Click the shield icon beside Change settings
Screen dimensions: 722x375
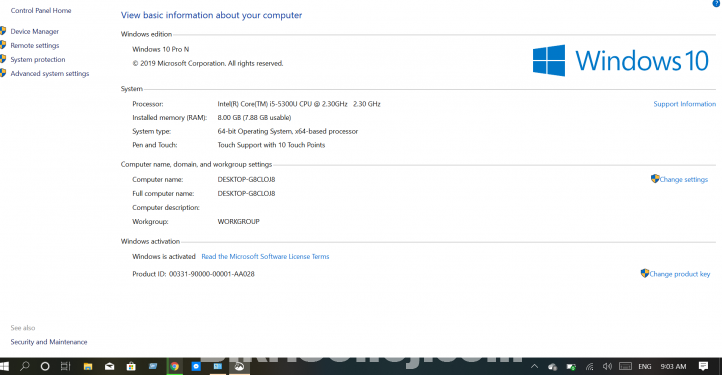click(x=655, y=179)
